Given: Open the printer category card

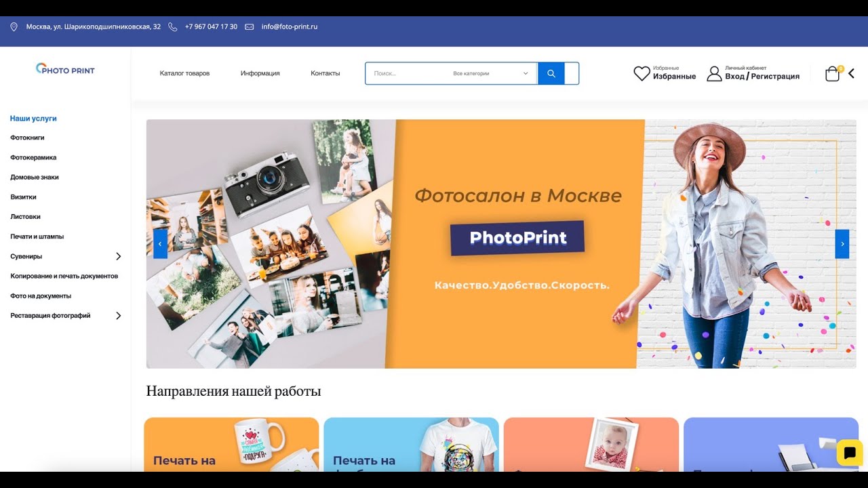Looking at the screenshot, I should click(x=771, y=445).
